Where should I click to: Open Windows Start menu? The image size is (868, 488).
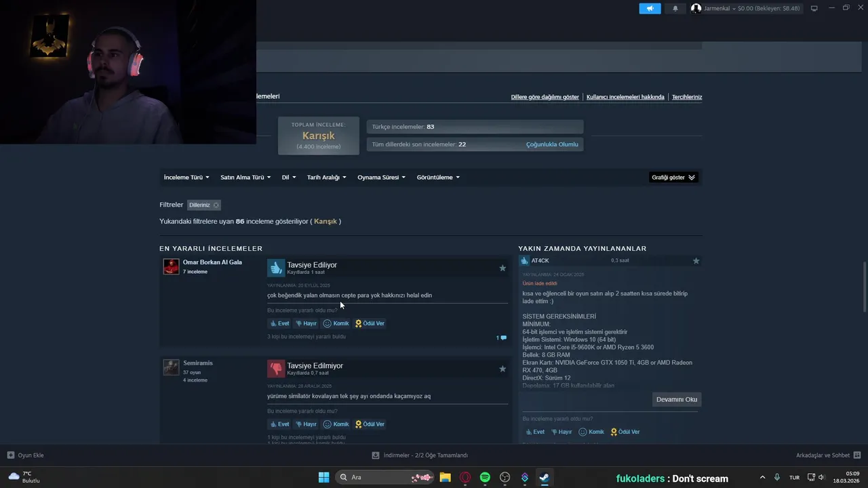point(324,477)
